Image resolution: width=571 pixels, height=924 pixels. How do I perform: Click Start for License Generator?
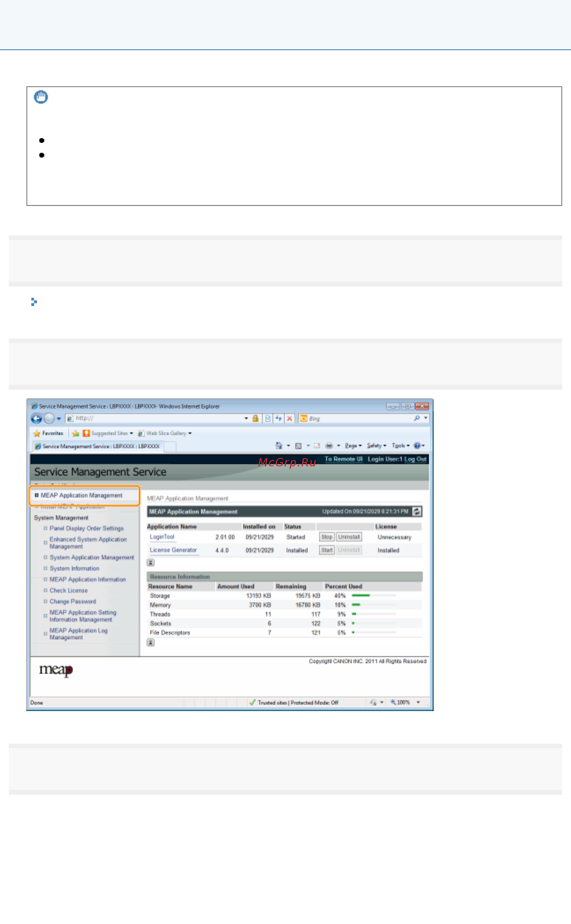(x=327, y=550)
